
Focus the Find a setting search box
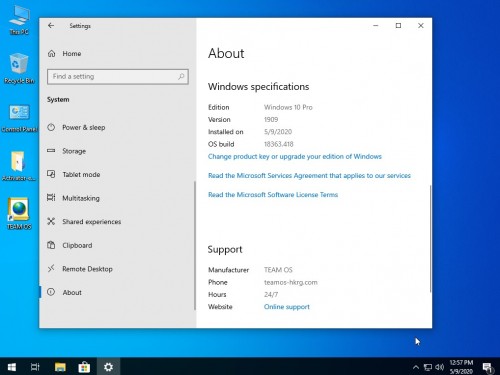(118, 76)
